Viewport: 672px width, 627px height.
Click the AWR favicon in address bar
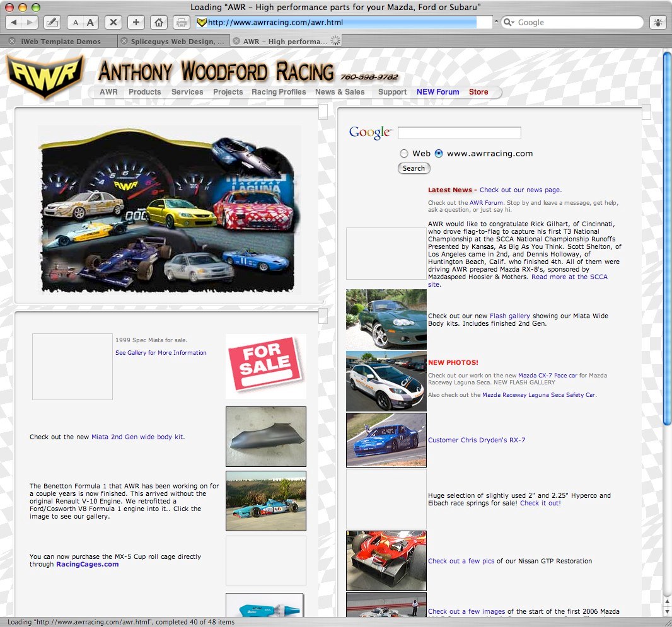click(x=202, y=22)
